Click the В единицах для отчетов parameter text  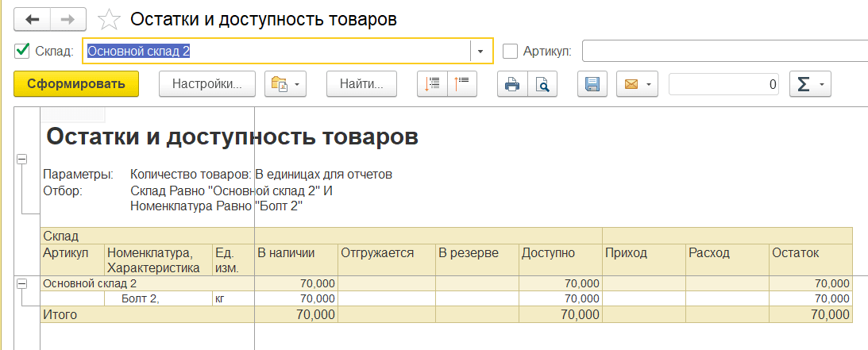323,175
